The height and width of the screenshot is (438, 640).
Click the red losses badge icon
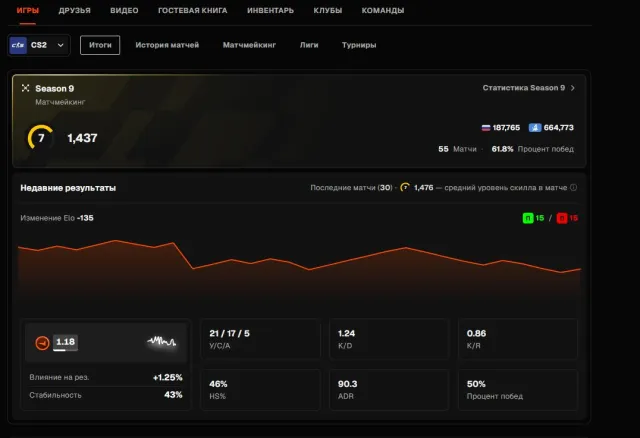pos(562,218)
